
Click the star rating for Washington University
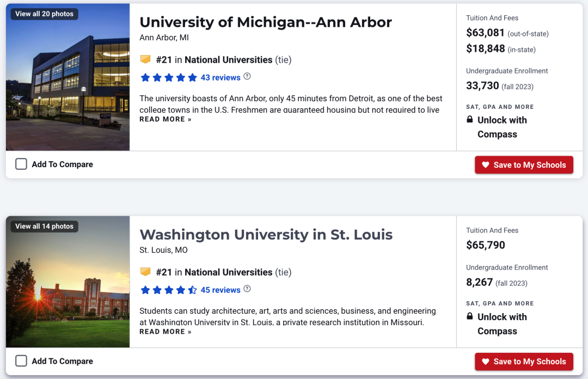coord(168,290)
